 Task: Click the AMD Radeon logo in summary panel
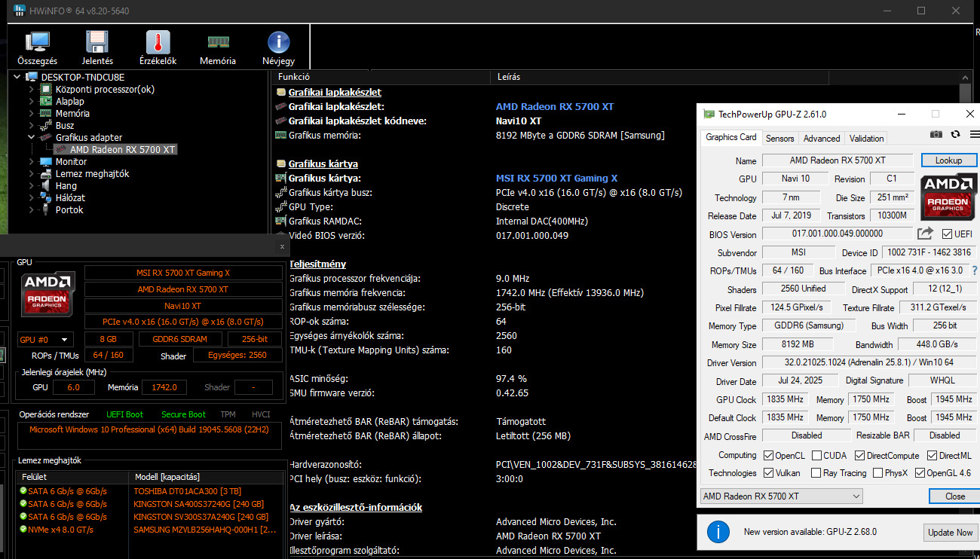[48, 294]
